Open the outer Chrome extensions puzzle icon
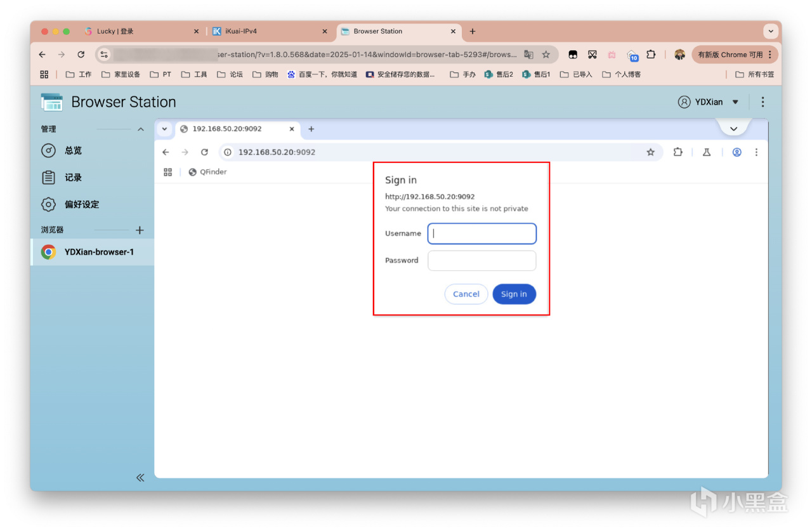Screen dimensions: 812x531 [x=651, y=55]
